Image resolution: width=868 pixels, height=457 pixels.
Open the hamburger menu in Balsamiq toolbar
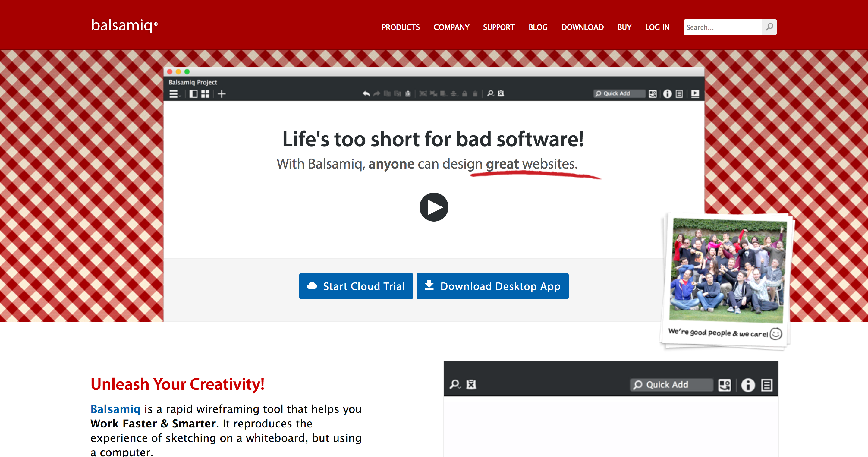(x=174, y=94)
